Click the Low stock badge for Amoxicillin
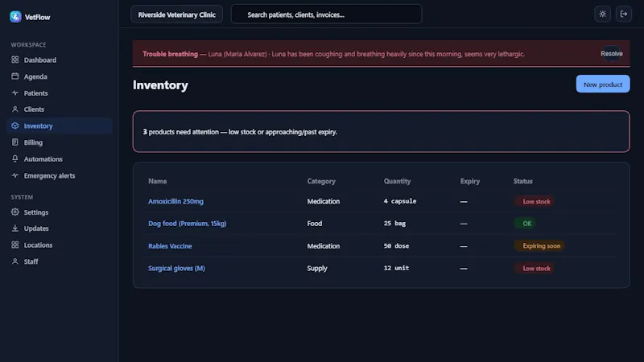Screen dimensions: 644x362 pos(534,202)
